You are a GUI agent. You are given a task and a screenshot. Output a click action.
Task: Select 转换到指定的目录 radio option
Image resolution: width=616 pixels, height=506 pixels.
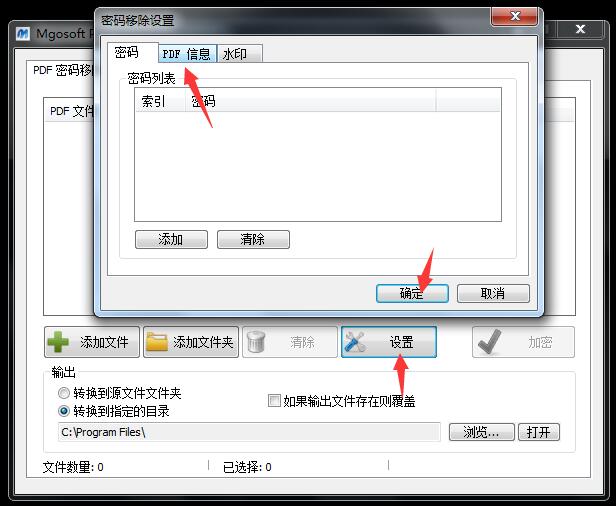(64, 411)
